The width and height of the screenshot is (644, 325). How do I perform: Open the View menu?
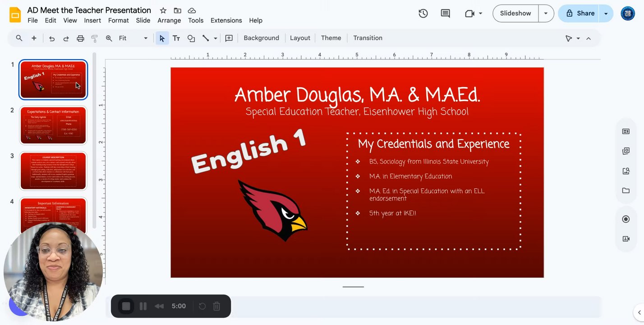click(70, 20)
